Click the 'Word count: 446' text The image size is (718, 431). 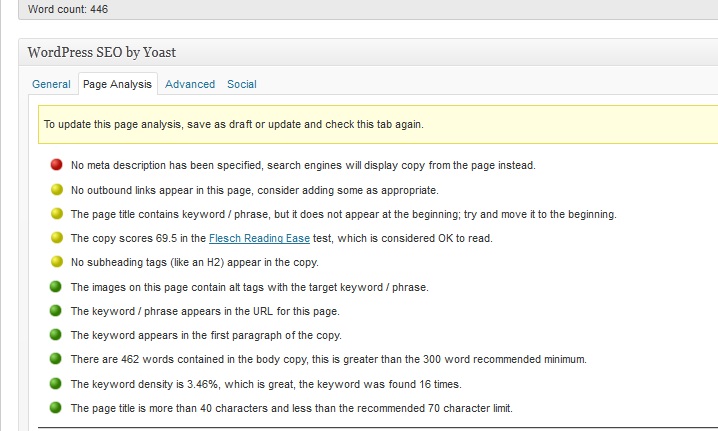pos(68,9)
